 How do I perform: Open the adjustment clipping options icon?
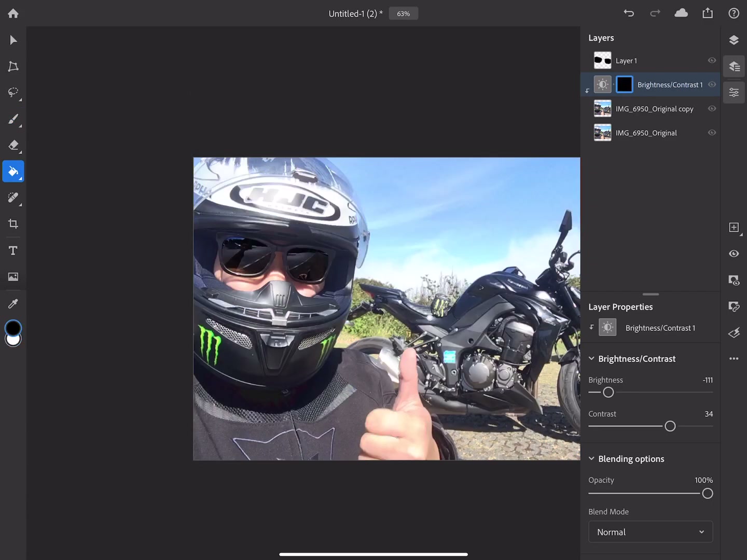pos(734,306)
